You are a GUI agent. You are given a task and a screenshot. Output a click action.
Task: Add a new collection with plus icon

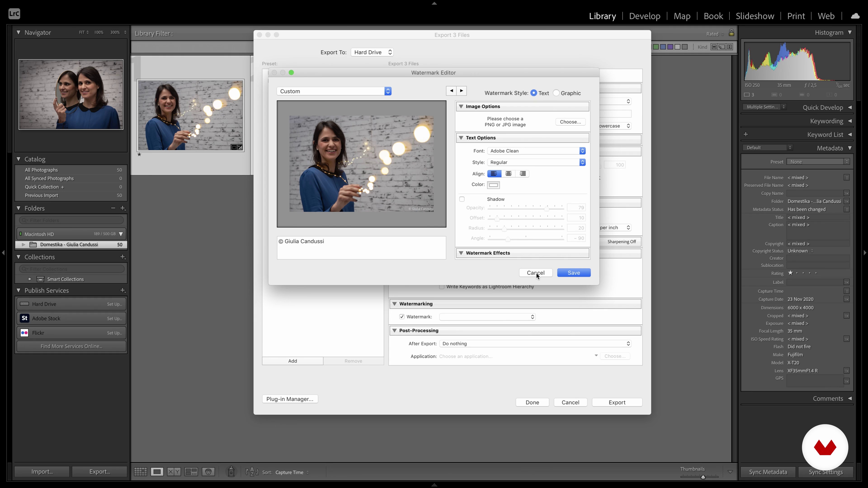[x=123, y=257]
